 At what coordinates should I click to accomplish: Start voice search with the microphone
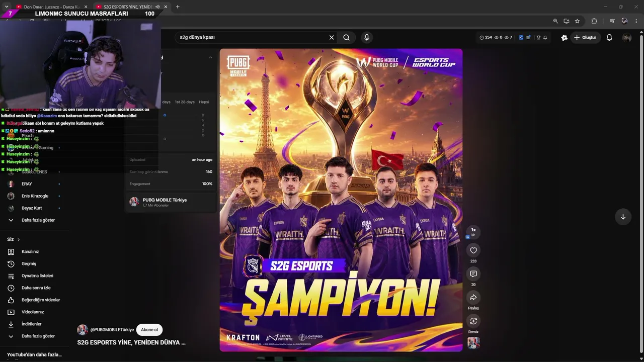click(x=367, y=37)
